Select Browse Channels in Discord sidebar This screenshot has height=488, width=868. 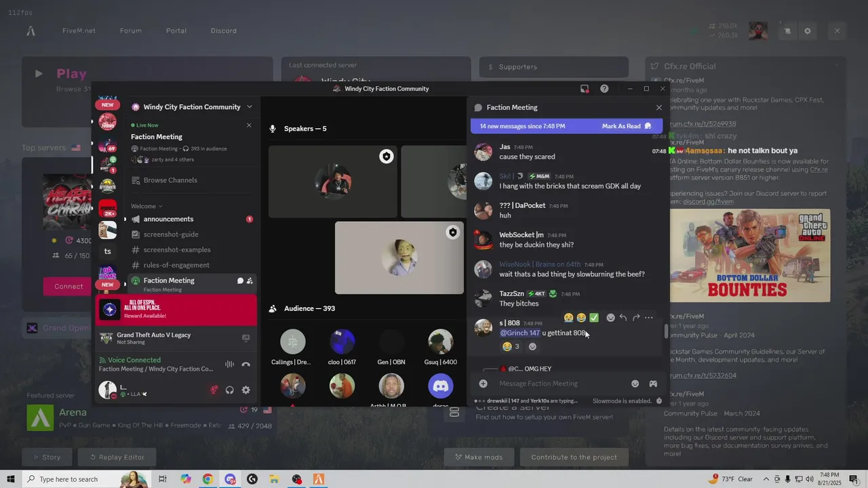coord(191,180)
